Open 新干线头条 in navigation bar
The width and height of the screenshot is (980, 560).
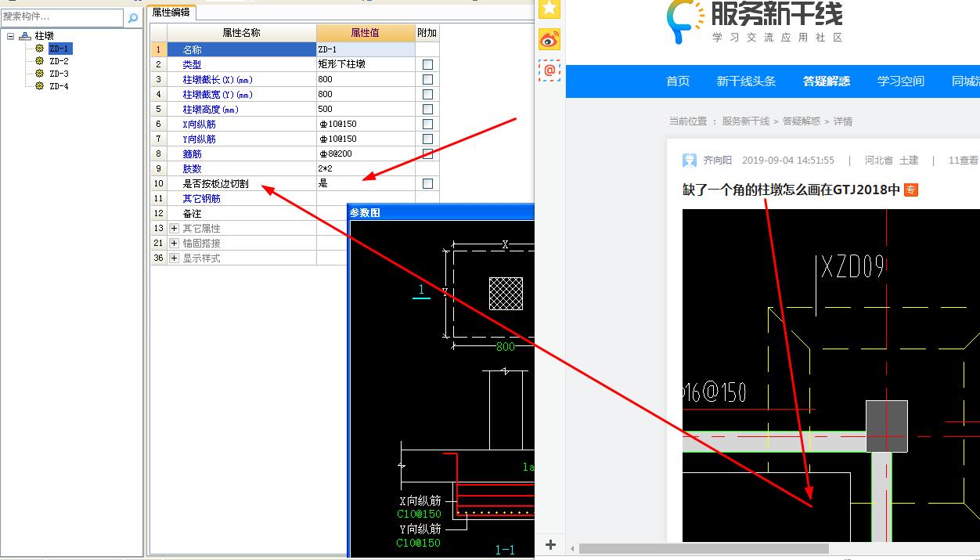tap(746, 81)
